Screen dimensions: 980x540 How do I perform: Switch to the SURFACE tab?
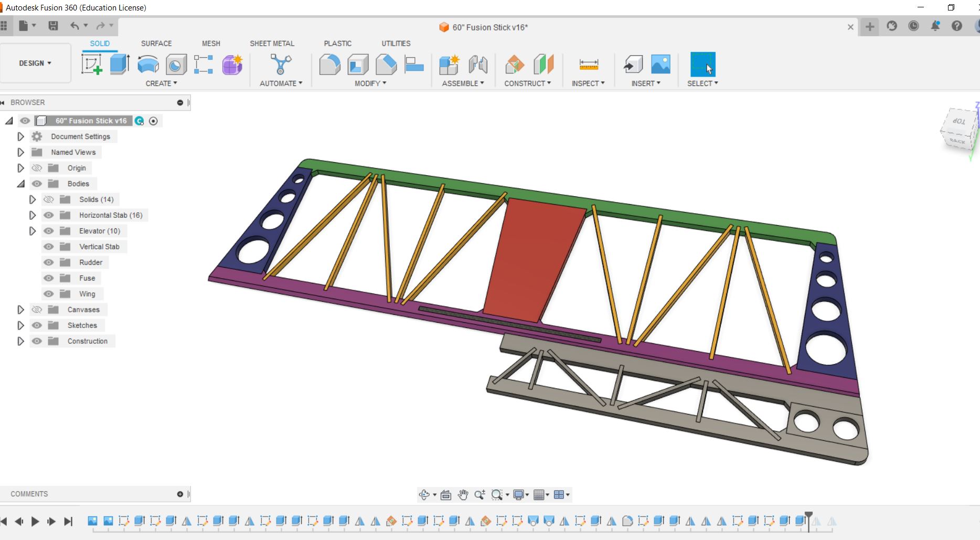coord(156,44)
